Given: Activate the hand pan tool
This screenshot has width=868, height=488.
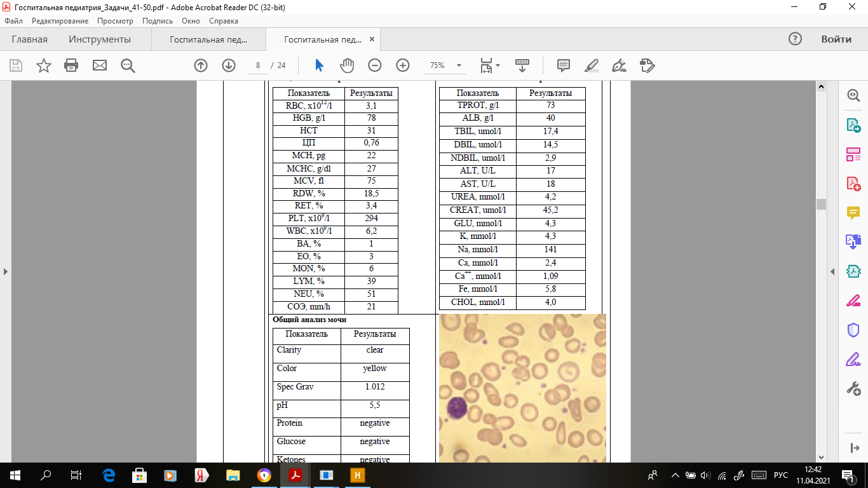Looking at the screenshot, I should (347, 65).
